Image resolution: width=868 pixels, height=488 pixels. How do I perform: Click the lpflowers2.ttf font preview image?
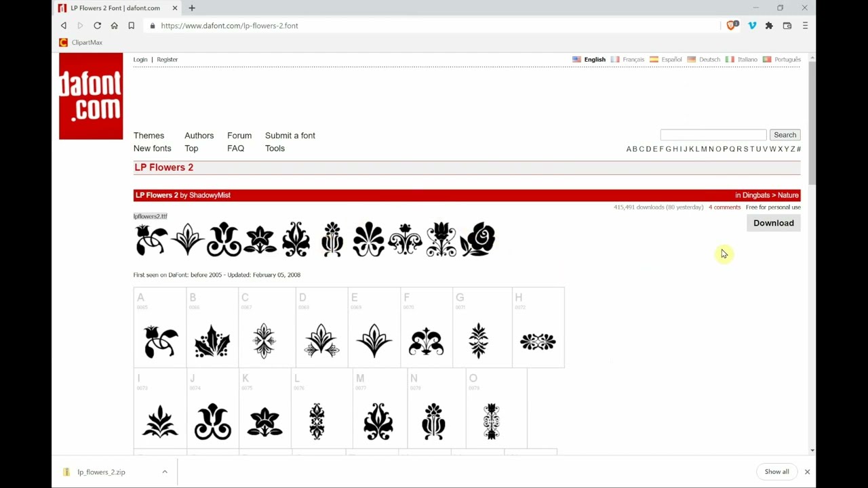click(315, 239)
